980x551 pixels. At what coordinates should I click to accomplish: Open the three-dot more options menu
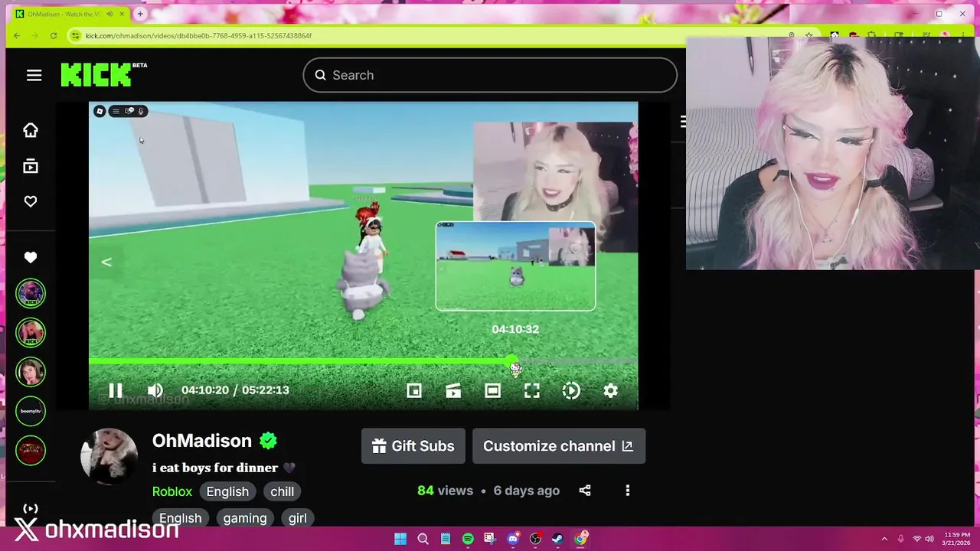point(628,491)
